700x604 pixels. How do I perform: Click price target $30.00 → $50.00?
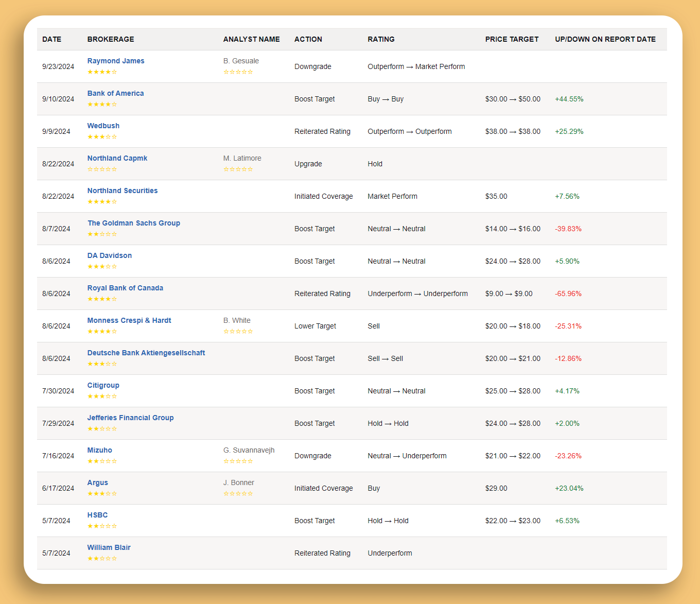pyautogui.click(x=513, y=99)
